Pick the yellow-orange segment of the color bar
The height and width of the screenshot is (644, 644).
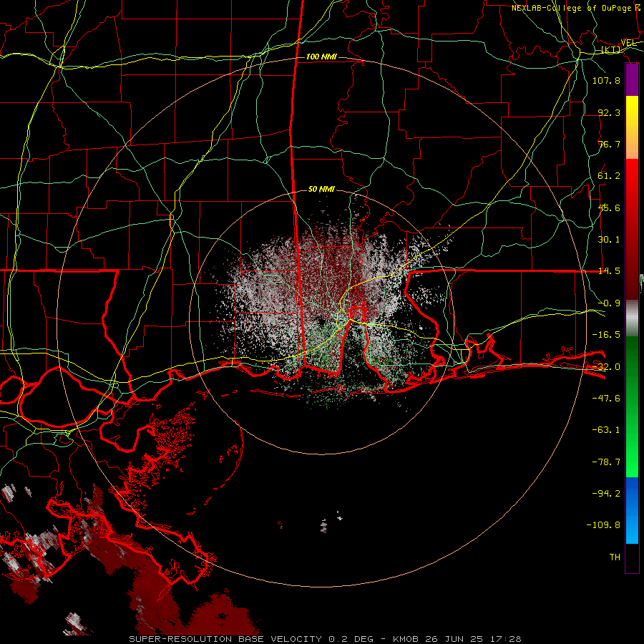632,127
